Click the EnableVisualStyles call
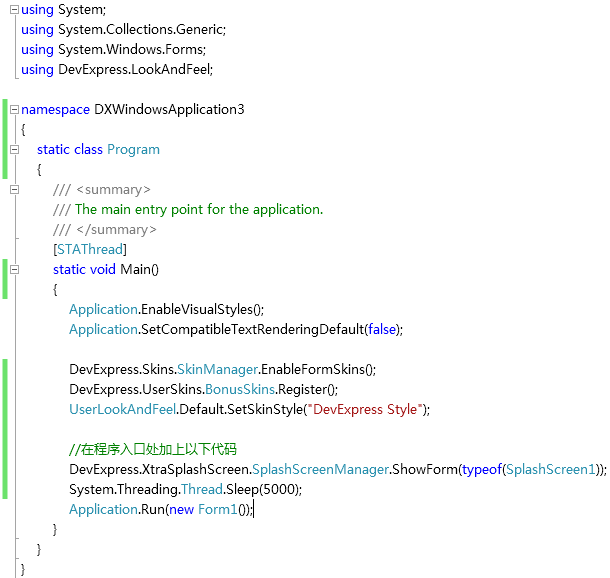The width and height of the screenshot is (610, 578). pyautogui.click(x=202, y=310)
